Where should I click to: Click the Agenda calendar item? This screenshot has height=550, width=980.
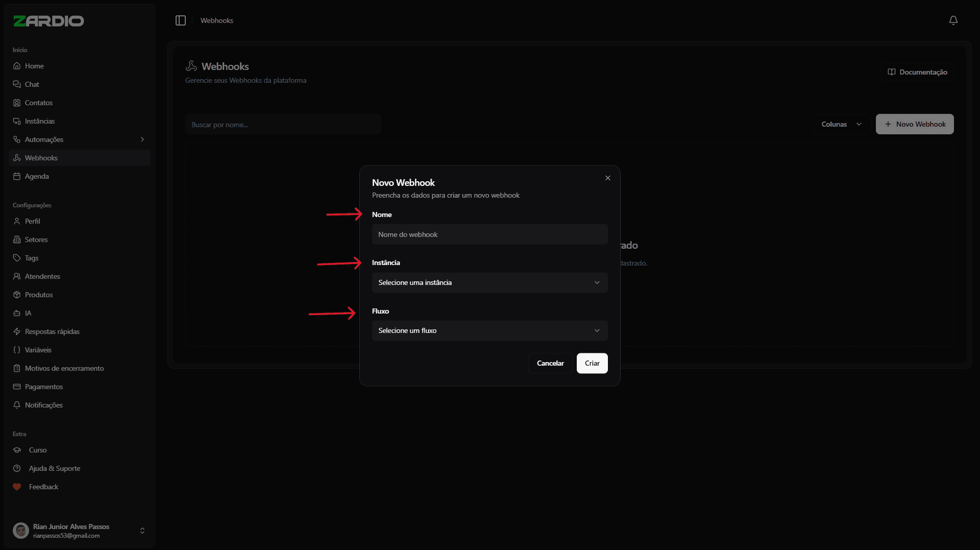click(x=37, y=176)
